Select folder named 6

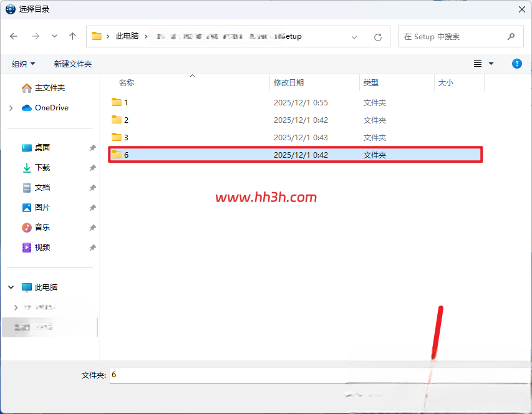point(295,155)
